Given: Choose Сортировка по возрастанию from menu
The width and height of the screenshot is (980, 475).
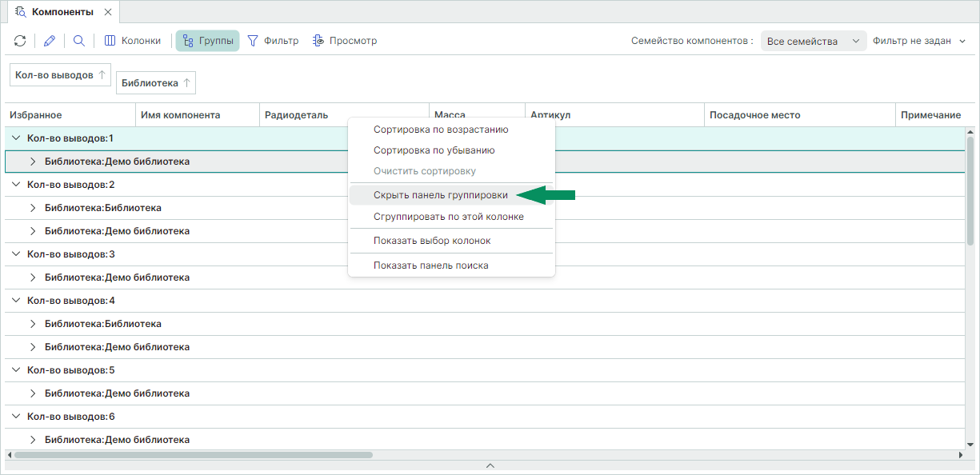Looking at the screenshot, I should click(x=440, y=130).
